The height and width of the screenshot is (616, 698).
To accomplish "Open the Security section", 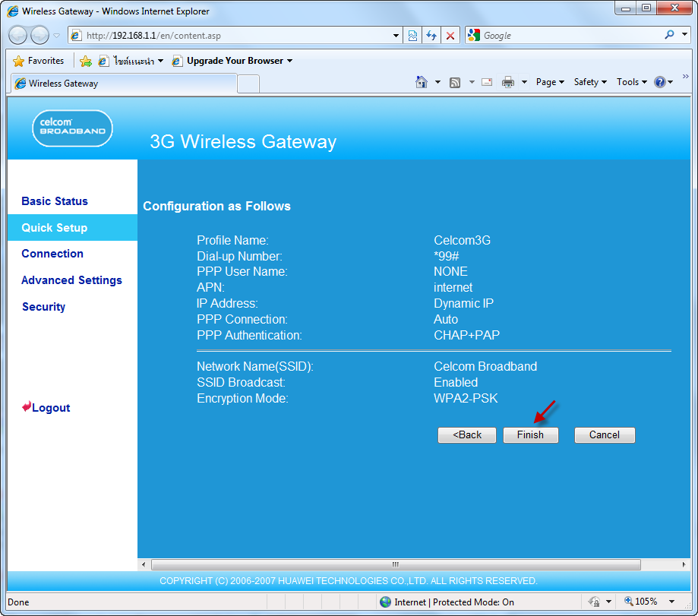I will (x=43, y=307).
